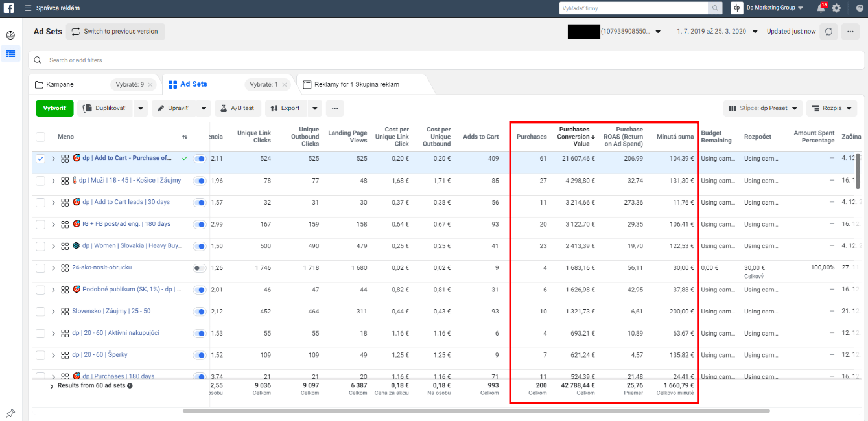Click the refresh data icon
Image resolution: width=868 pixels, height=421 pixels.
(828, 32)
